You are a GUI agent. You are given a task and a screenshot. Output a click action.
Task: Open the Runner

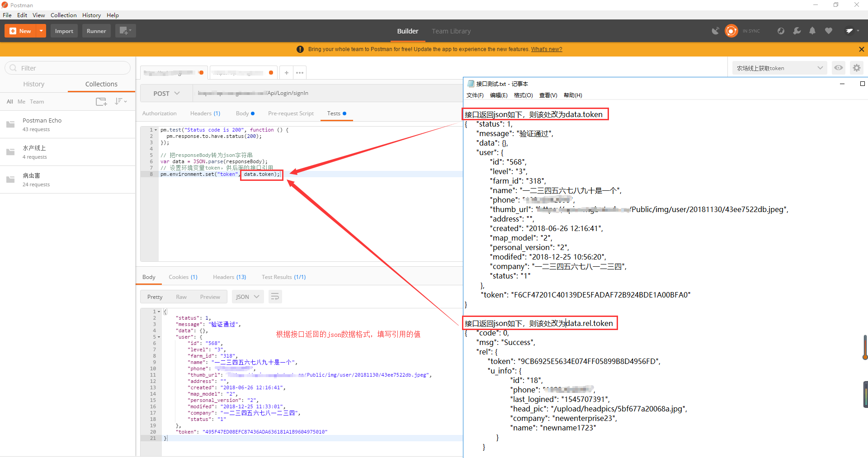(x=96, y=31)
